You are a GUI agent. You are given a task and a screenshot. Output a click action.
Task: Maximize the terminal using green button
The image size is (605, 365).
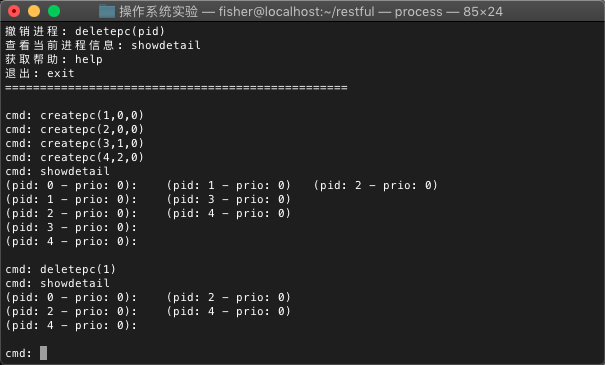click(54, 11)
